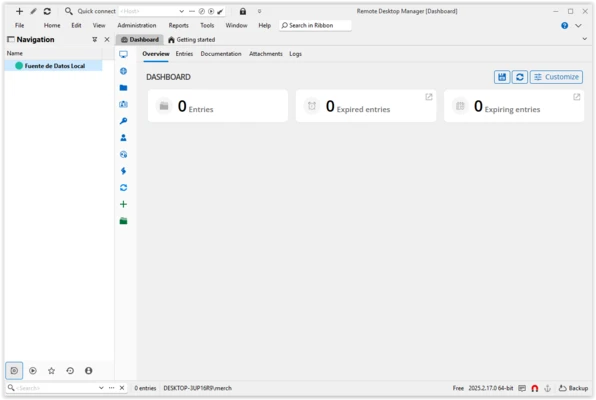Open the Help menu
The width and height of the screenshot is (596, 400).
click(265, 25)
